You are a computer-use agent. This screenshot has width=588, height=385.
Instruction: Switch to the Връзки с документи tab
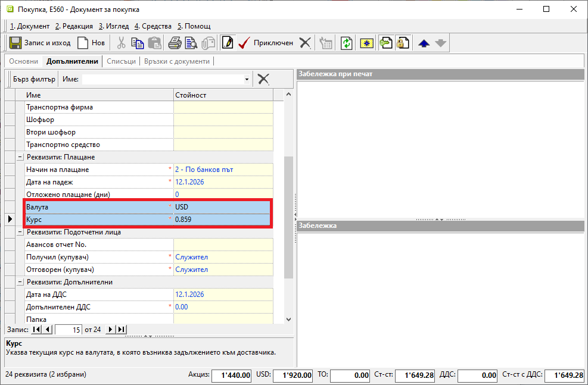(177, 61)
